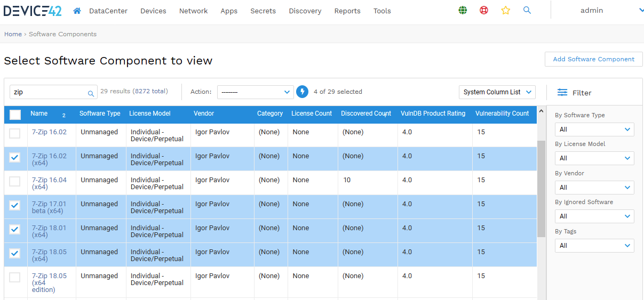Click Igor Pavlov in the 7-Zip 16.02 row
This screenshot has width=644, height=300.
212,132
